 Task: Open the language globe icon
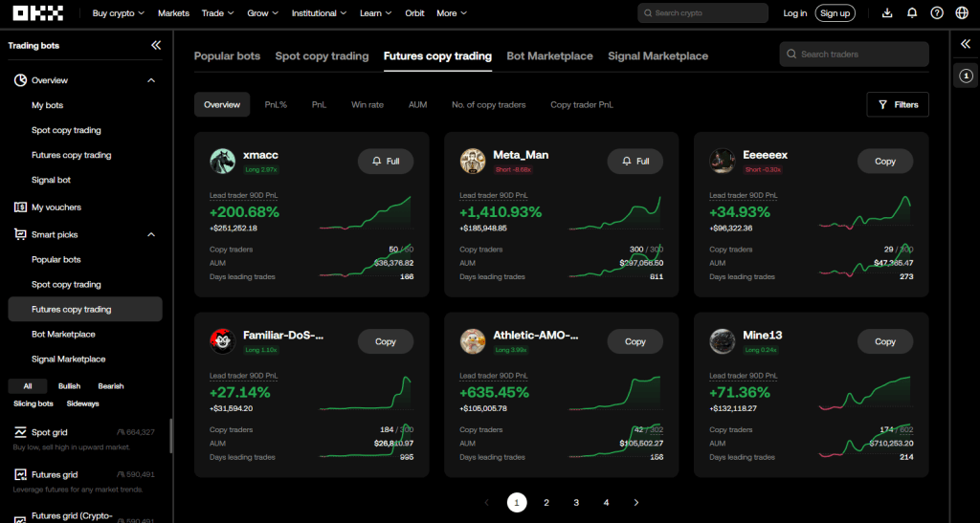point(962,12)
